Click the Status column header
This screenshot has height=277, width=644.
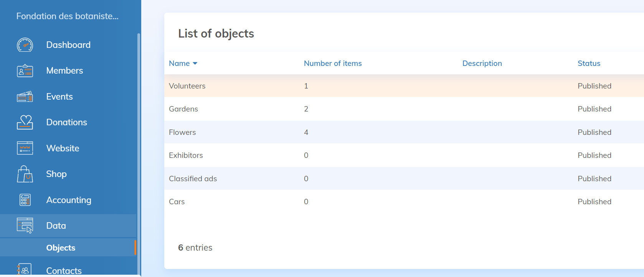[x=589, y=64]
